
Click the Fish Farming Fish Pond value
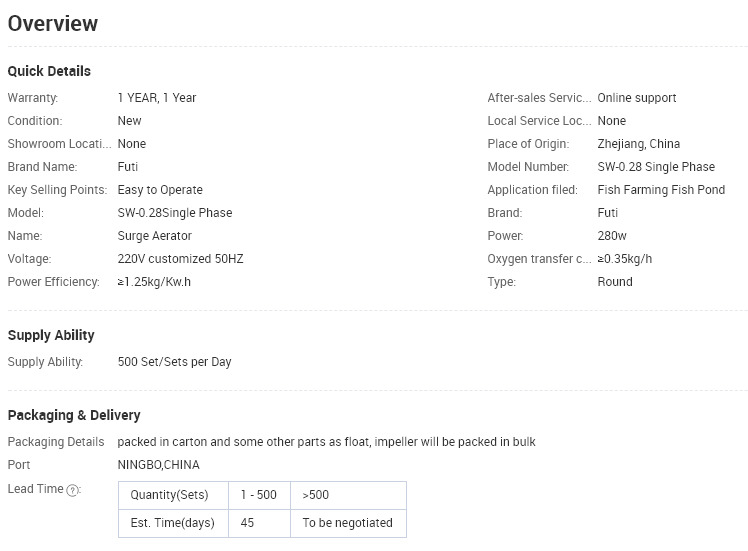661,189
